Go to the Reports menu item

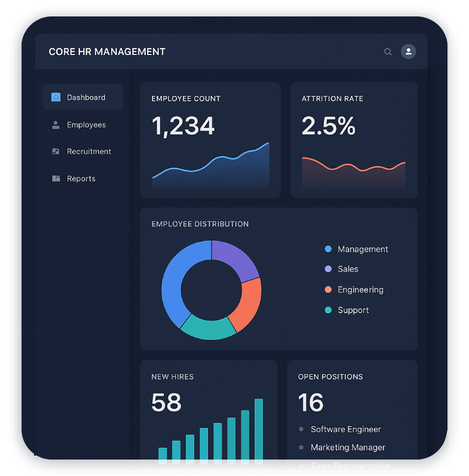[x=81, y=179]
